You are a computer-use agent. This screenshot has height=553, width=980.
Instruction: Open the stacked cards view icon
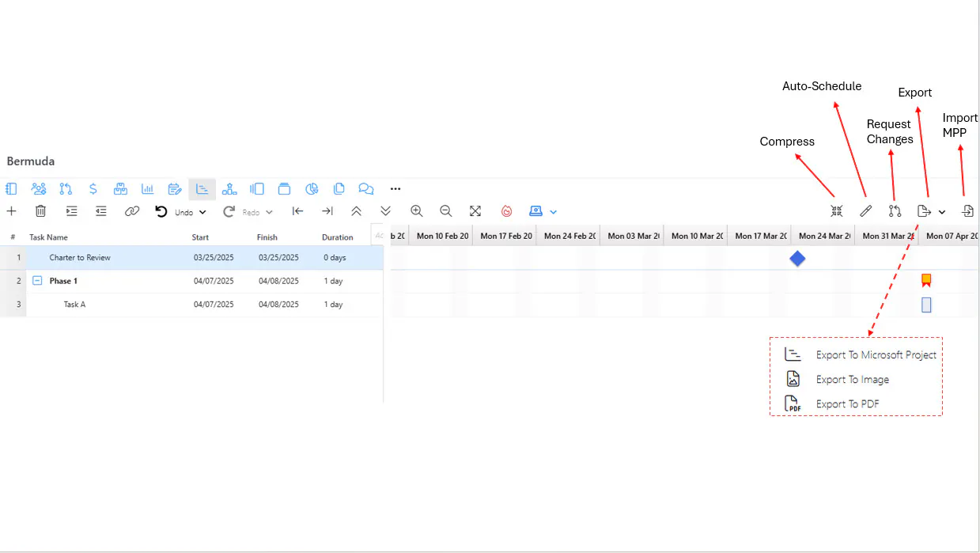284,189
